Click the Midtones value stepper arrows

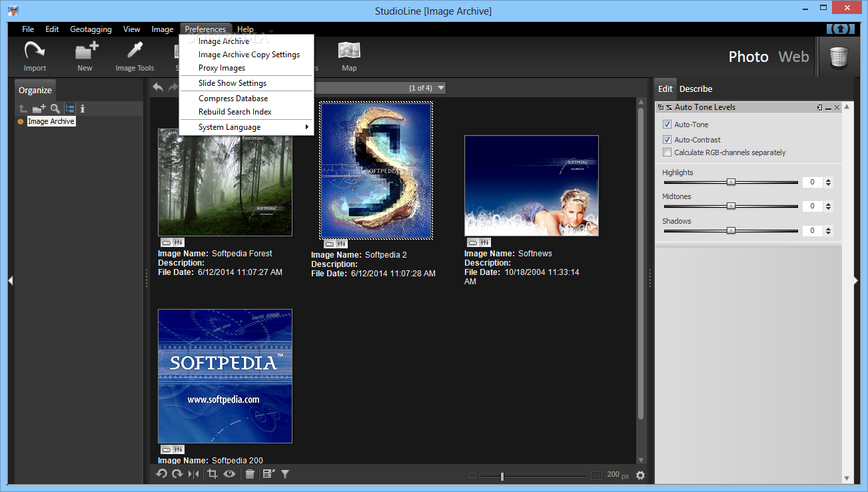(x=828, y=206)
